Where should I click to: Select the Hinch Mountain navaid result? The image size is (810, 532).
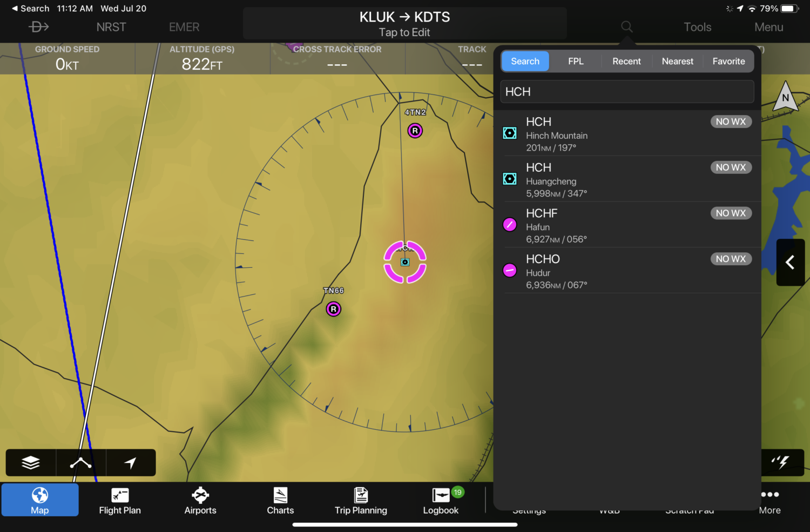pyautogui.click(x=594, y=134)
